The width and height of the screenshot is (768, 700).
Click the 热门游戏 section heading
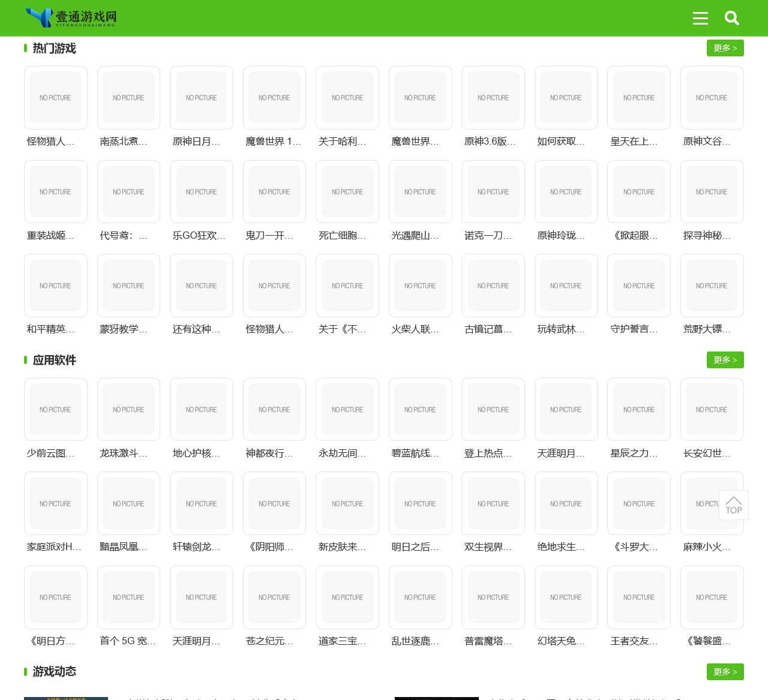(53, 48)
